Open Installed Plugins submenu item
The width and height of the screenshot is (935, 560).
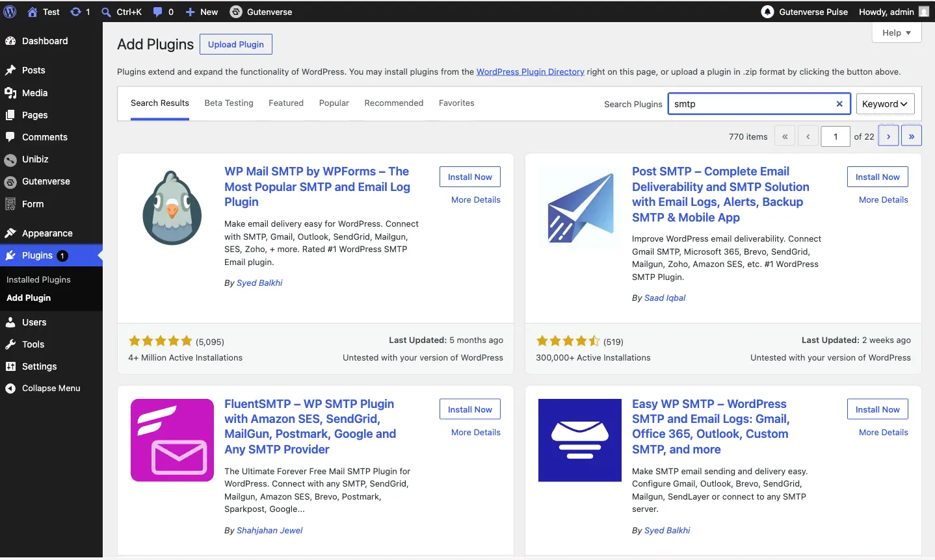click(x=38, y=280)
